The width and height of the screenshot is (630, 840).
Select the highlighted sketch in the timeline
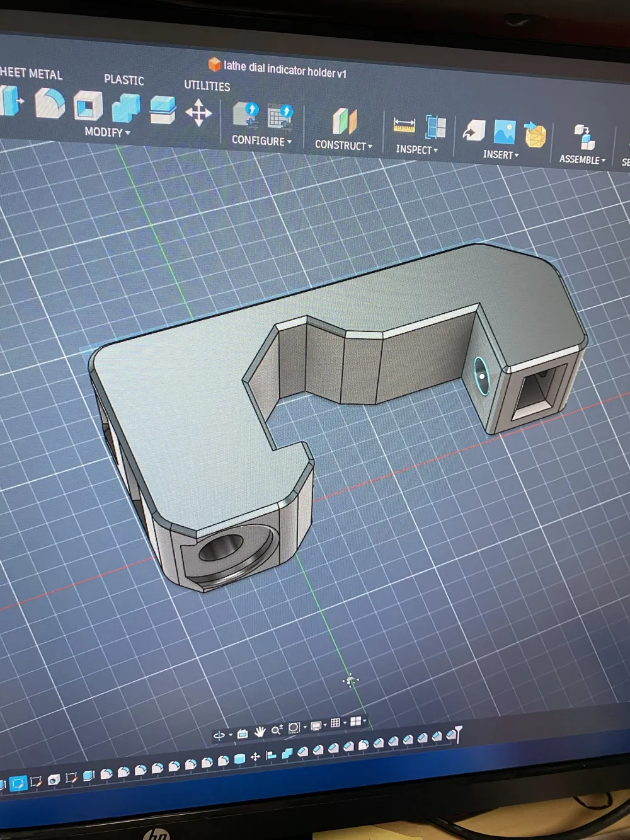tap(18, 783)
